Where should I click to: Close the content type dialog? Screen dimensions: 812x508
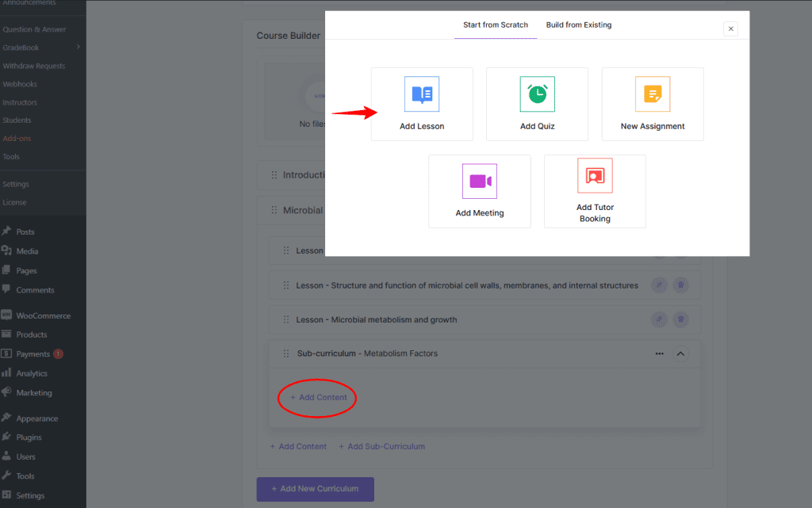tap(731, 29)
